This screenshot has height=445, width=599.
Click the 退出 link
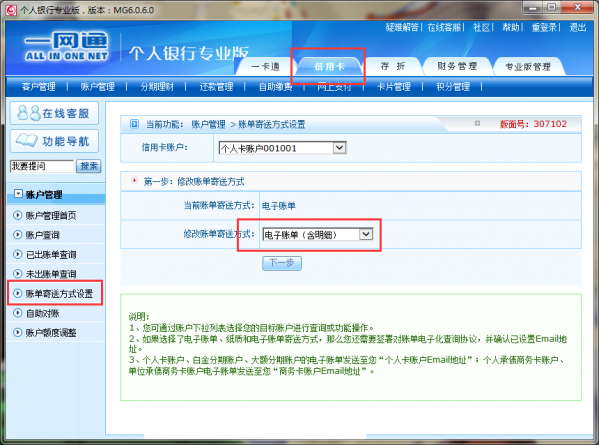point(578,28)
